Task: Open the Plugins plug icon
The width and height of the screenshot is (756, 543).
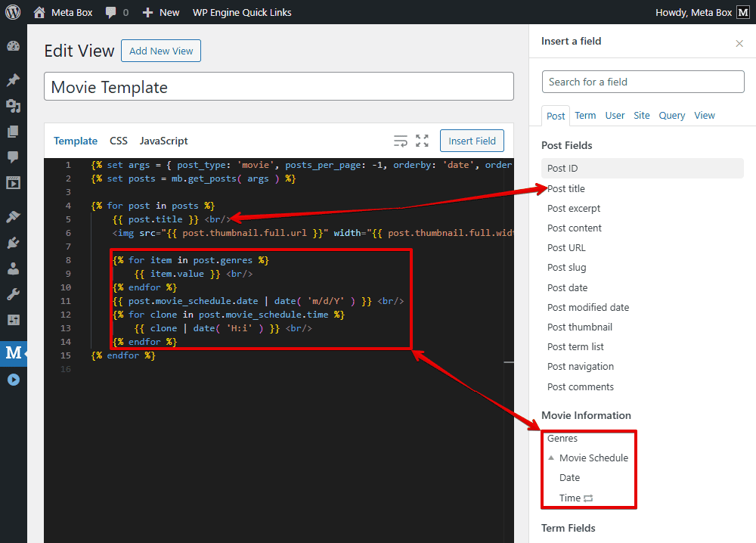Action: click(x=13, y=243)
